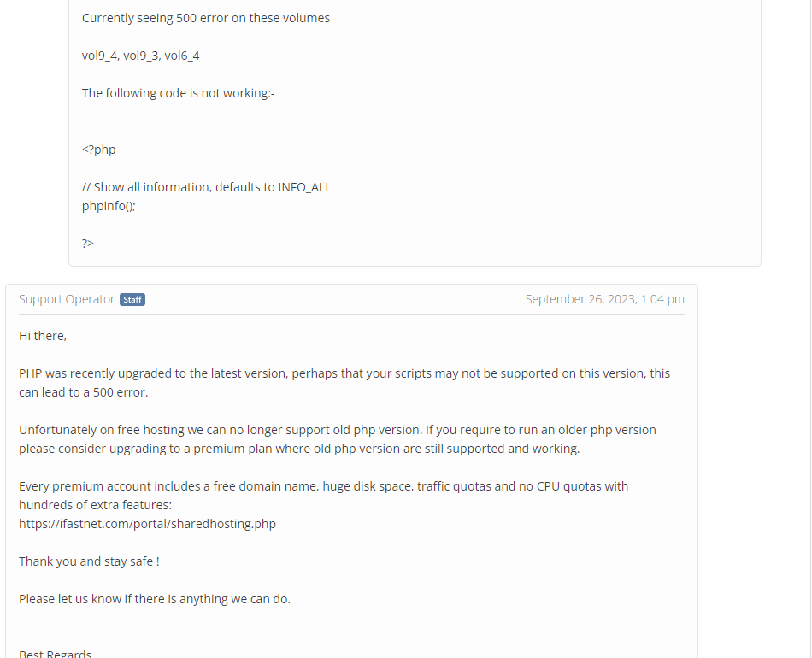Screen dimensions: 812x658
Task: Click the September 26, 2023 timestamp
Action: [604, 299]
